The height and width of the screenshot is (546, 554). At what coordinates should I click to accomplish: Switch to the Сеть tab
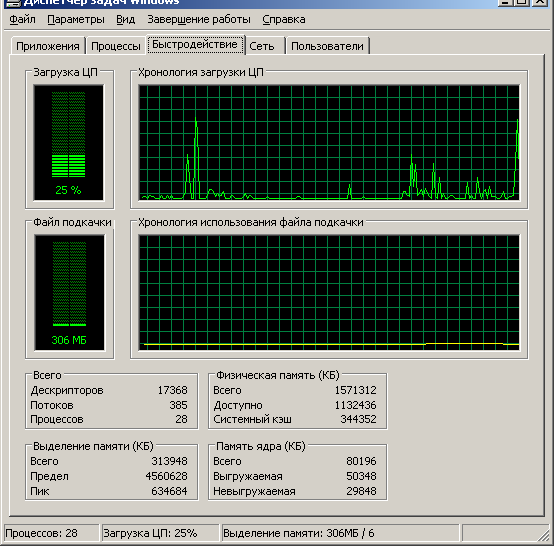coord(262,46)
